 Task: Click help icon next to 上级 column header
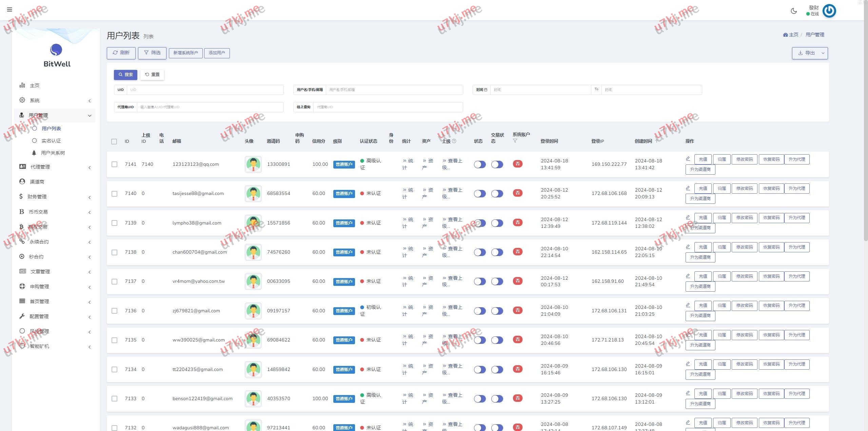point(454,141)
